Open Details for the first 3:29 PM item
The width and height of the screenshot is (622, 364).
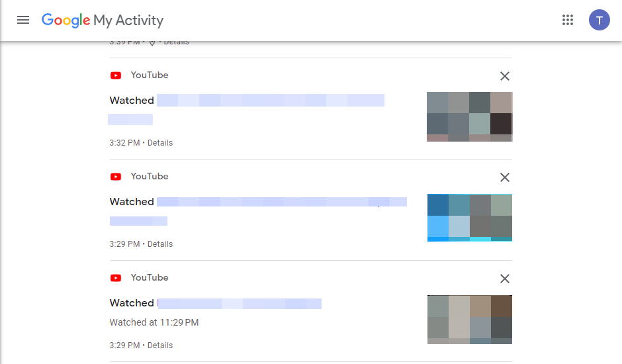coord(160,244)
